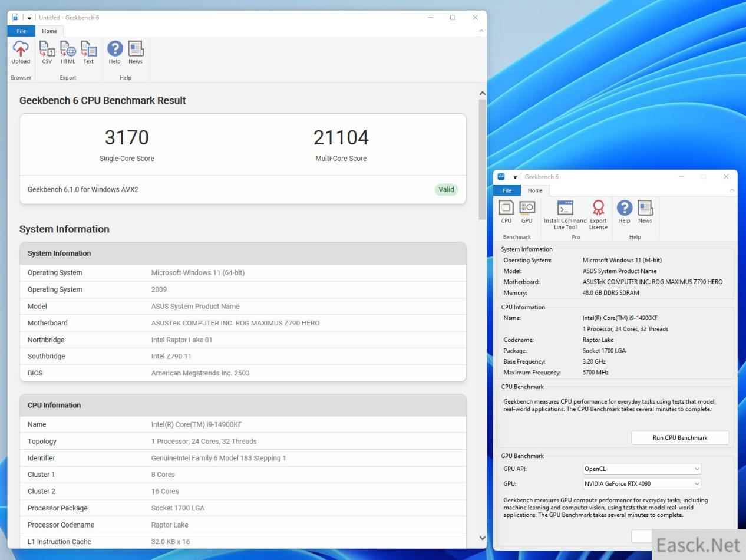Select the multi-core score 21104
The height and width of the screenshot is (560, 746).
tap(341, 137)
